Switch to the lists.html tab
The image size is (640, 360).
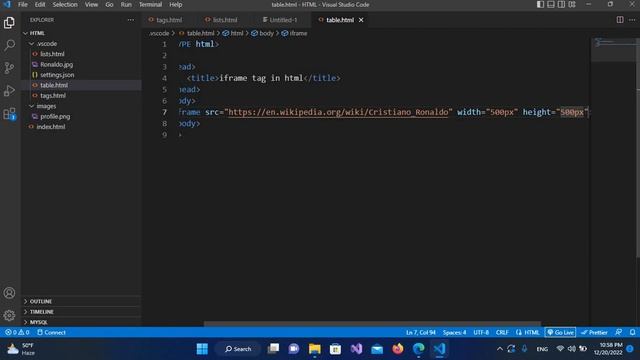click(x=225, y=20)
